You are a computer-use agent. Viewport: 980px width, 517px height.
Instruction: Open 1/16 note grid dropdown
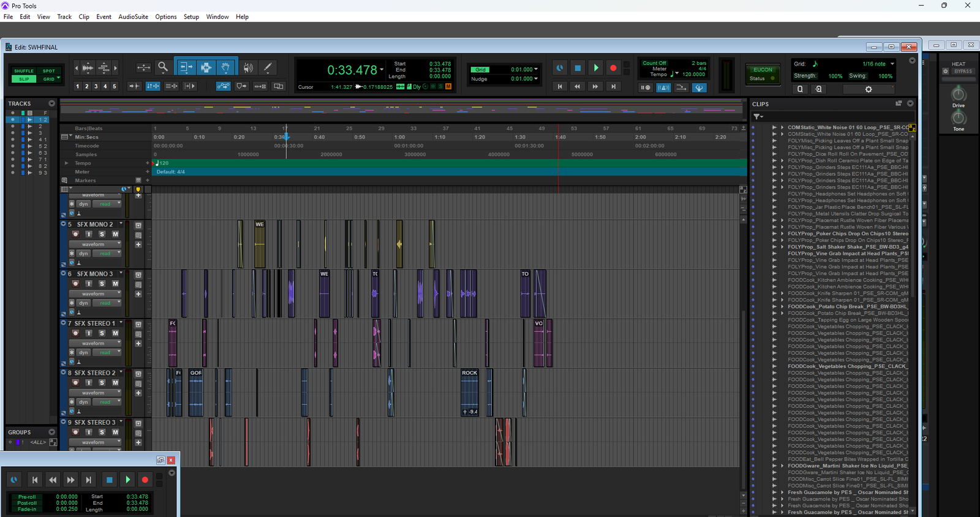point(892,64)
